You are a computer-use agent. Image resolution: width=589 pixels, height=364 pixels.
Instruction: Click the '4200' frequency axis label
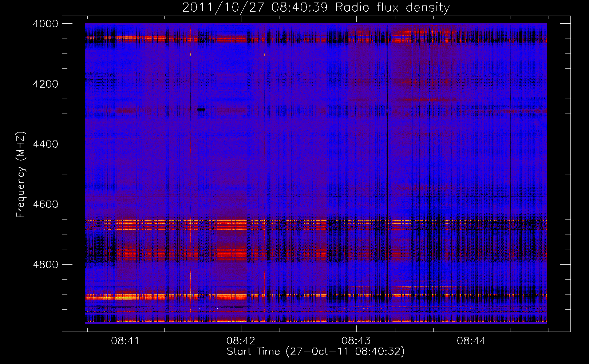46,84
